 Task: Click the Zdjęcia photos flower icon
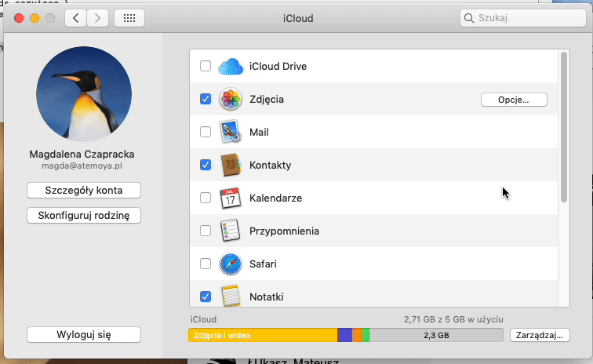coord(231,99)
